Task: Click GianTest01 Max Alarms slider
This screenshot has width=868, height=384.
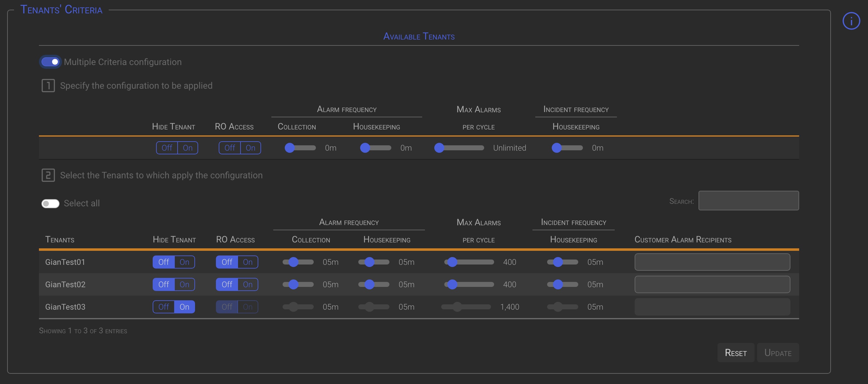Action: point(469,262)
